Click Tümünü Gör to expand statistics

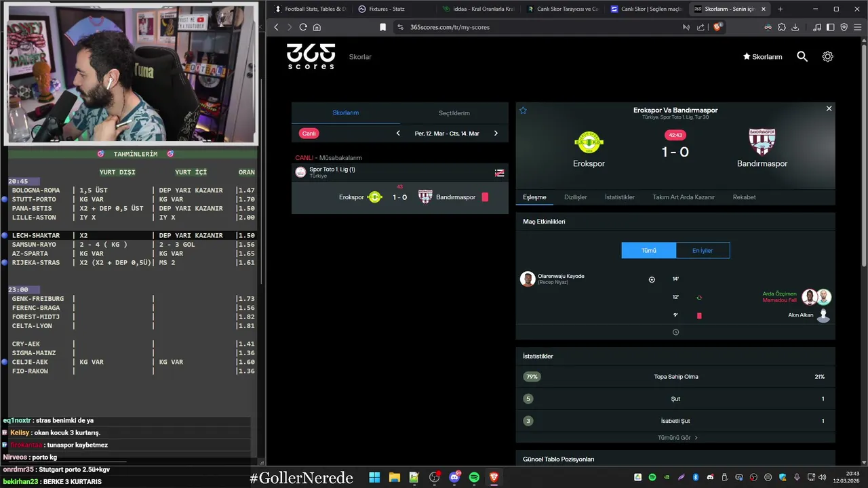pos(677,438)
